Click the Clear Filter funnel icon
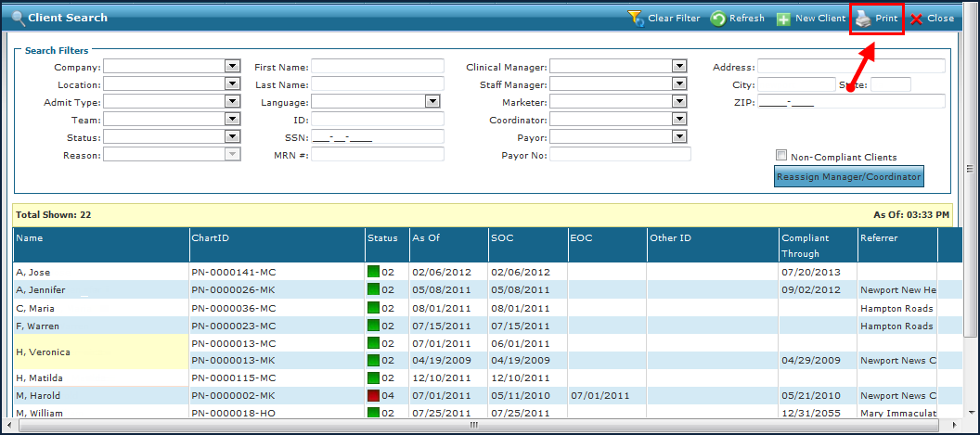The image size is (980, 435). pos(636,18)
